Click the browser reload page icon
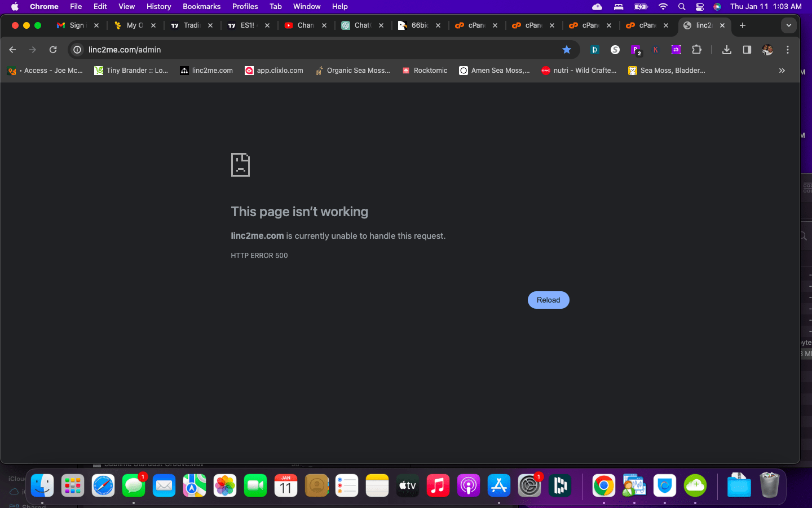Screen dimensions: 812x508 point(53,50)
